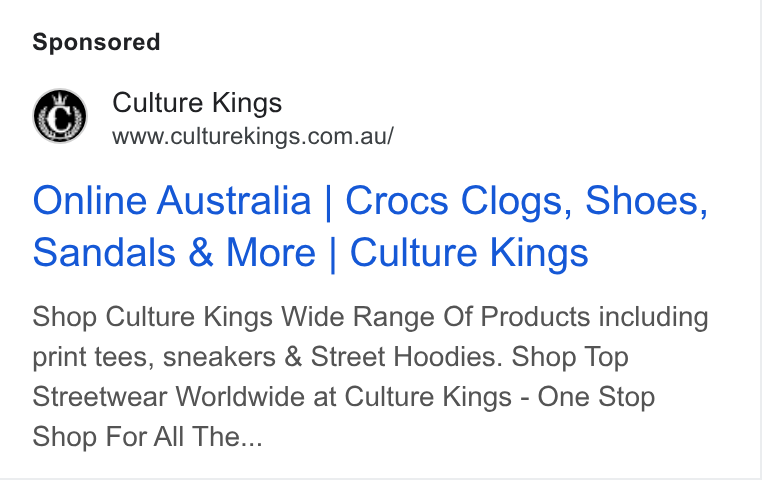Click 'Sandals & More' in the ad title
762x480 pixels.
coord(174,253)
